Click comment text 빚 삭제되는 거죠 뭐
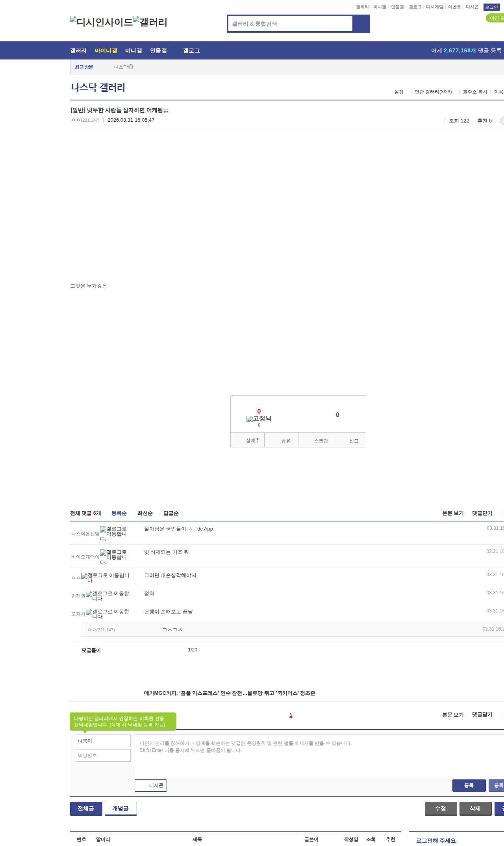Viewport: 504px width, 846px height. [x=166, y=552]
